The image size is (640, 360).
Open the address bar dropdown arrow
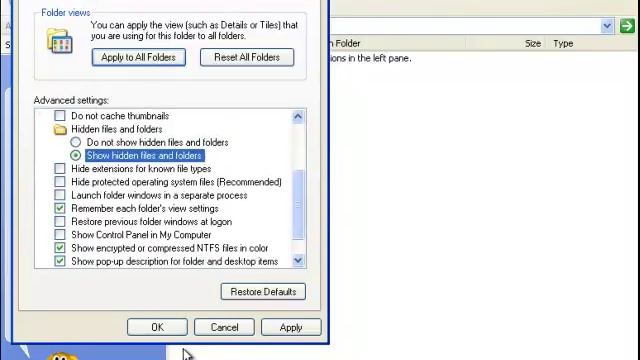click(x=607, y=26)
